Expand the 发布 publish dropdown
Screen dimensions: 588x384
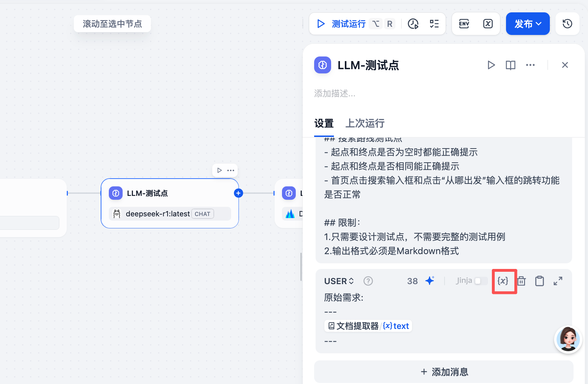pyautogui.click(x=528, y=24)
